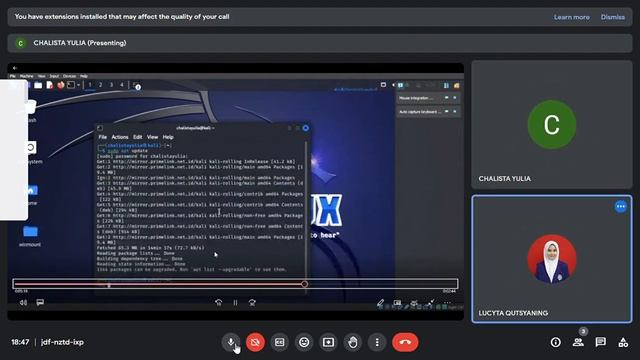Mute the microphone in Meet controls
This screenshot has width=640, height=360.
click(x=231, y=342)
